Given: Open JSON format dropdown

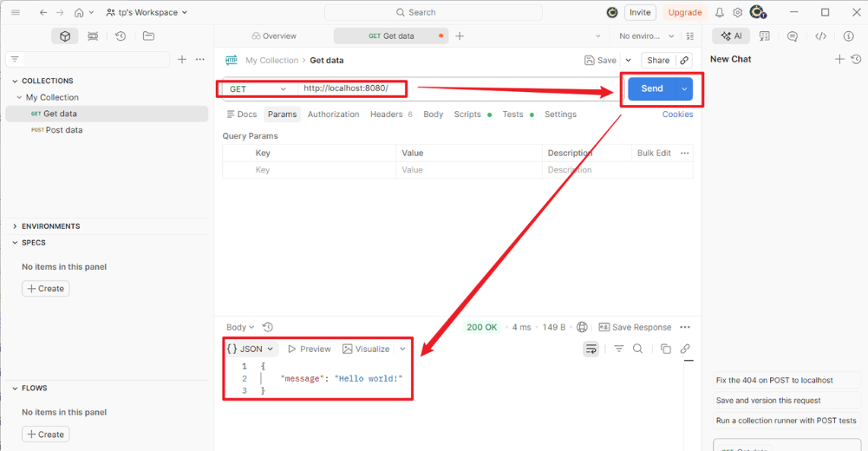Looking at the screenshot, I should (251, 350).
